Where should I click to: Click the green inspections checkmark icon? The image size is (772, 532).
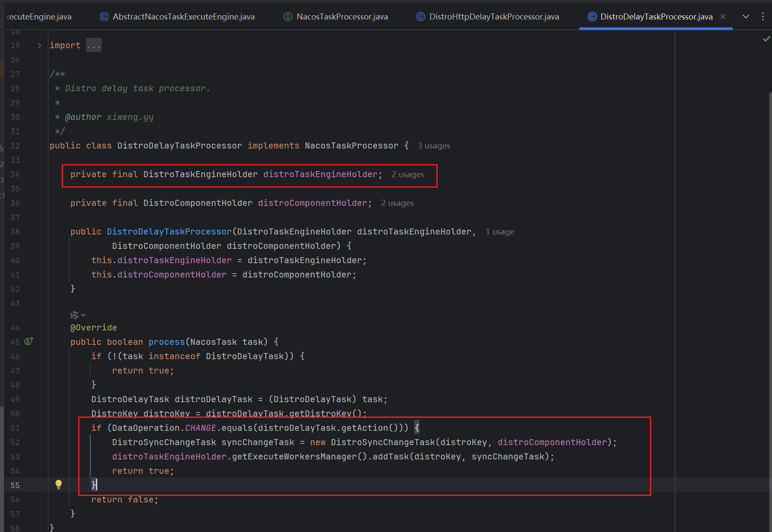tap(766, 39)
